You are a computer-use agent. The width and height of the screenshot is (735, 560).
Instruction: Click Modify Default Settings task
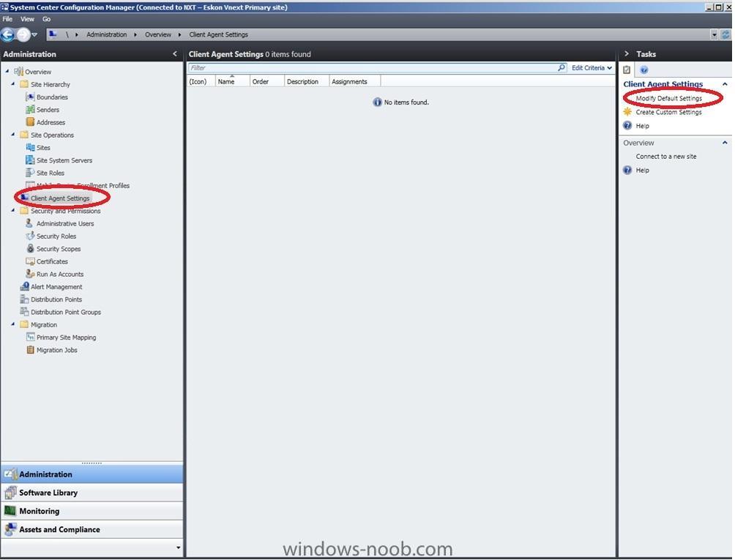tap(668, 98)
